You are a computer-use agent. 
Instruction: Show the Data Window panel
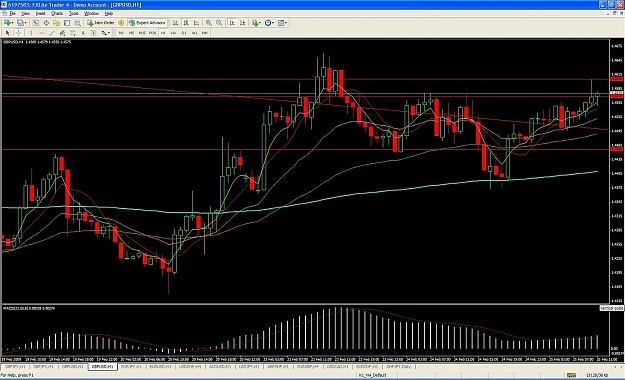click(46, 23)
